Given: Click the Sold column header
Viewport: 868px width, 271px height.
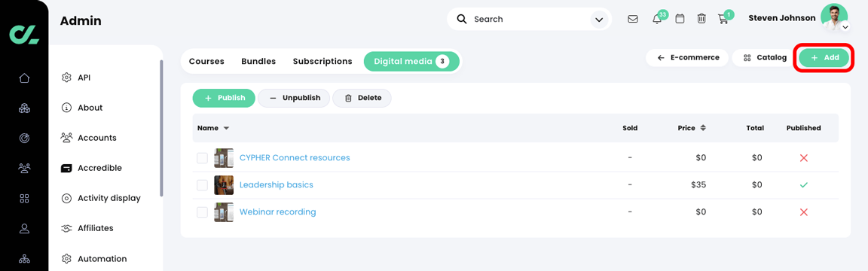Looking at the screenshot, I should pos(630,128).
